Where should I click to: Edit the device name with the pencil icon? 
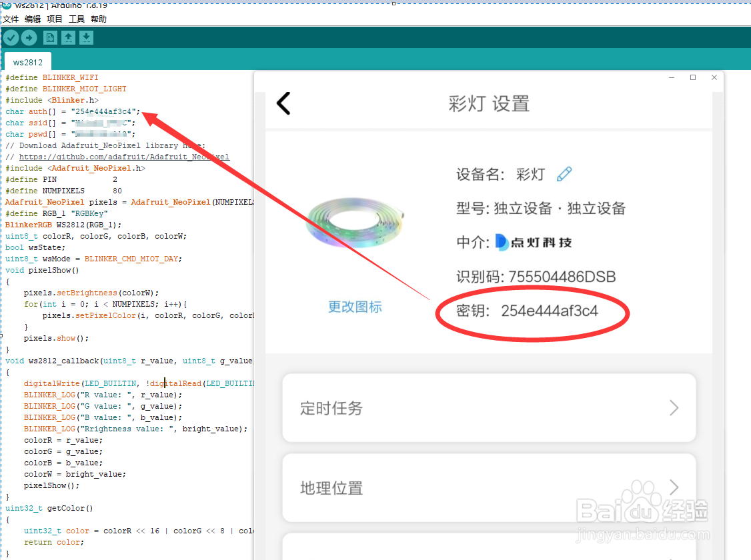tap(564, 174)
